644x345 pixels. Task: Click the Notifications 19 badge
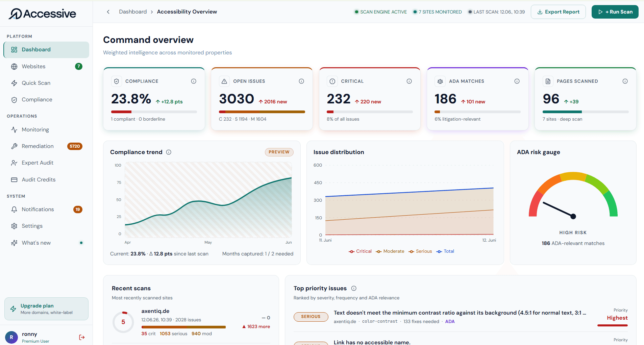pyautogui.click(x=78, y=210)
